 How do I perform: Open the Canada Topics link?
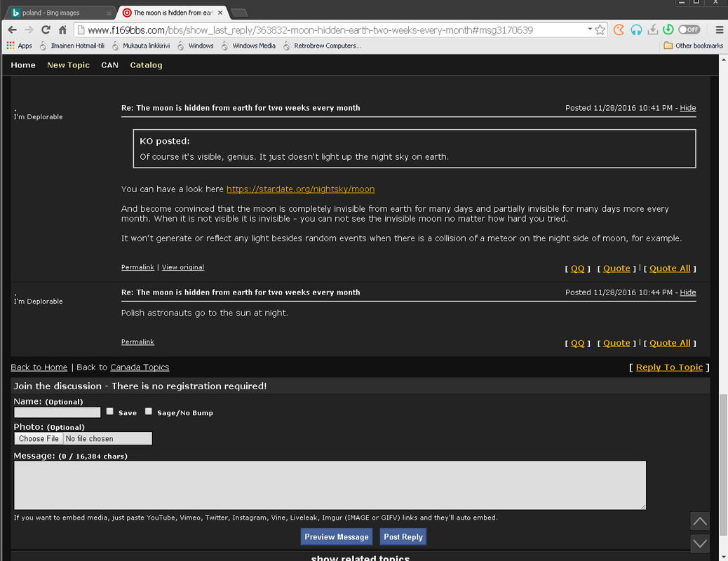(140, 367)
